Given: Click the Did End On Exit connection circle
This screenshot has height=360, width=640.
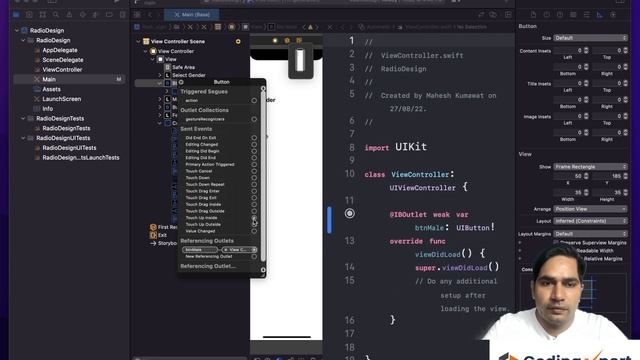Looking at the screenshot, I should click(254, 138).
